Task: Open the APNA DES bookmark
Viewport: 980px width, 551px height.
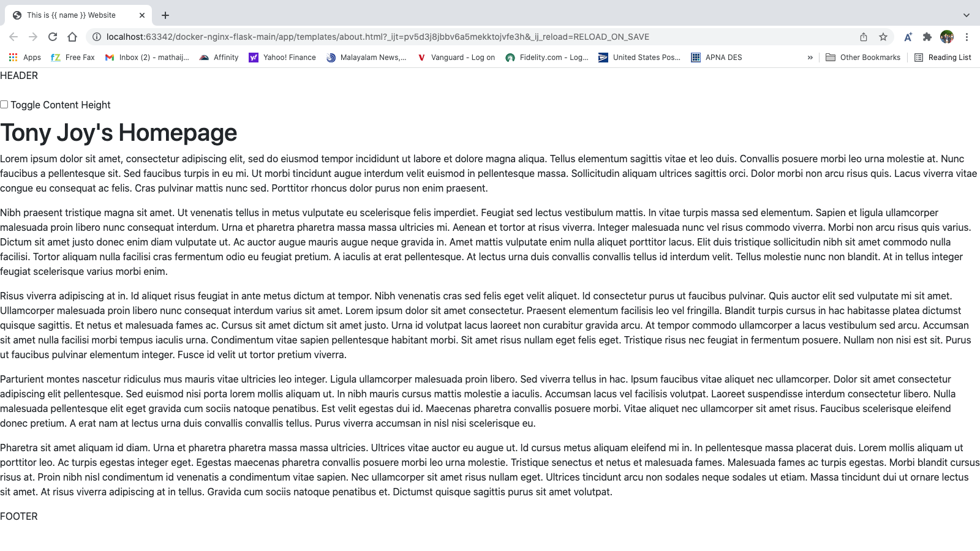Action: (x=717, y=58)
